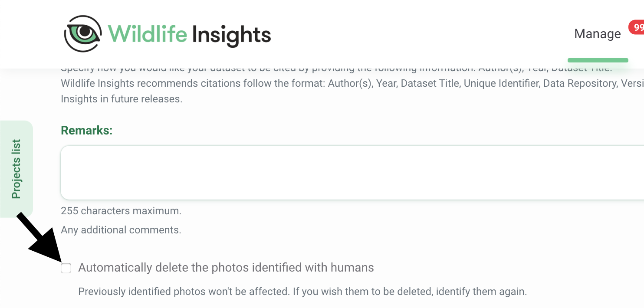This screenshot has height=308, width=644.
Task: Open the red 99 notifications badge
Action: (x=636, y=28)
